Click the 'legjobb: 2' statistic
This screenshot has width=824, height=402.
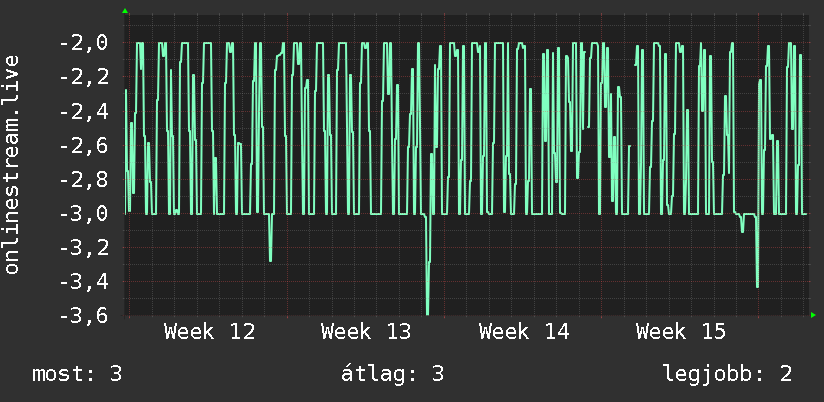coord(727,374)
